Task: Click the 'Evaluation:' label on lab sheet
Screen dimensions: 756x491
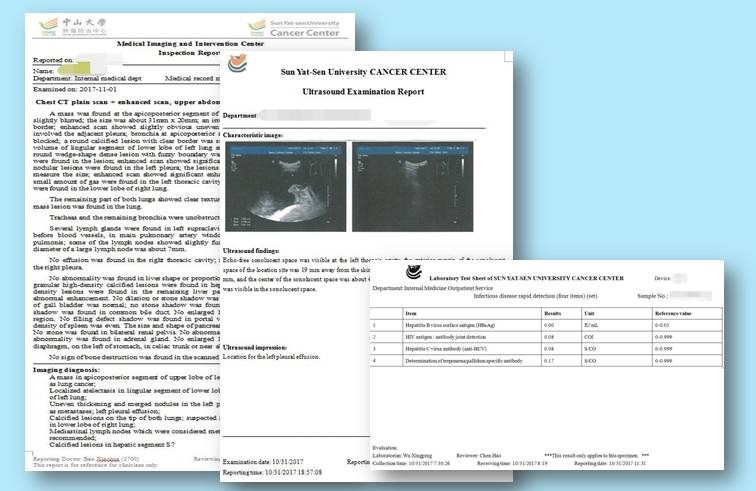Action: point(385,448)
